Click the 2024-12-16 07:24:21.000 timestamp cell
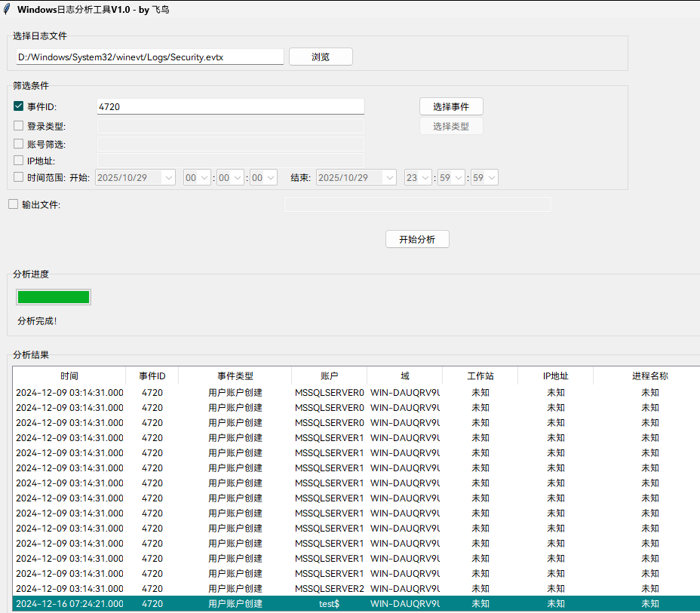The height and width of the screenshot is (613, 700). (69, 604)
